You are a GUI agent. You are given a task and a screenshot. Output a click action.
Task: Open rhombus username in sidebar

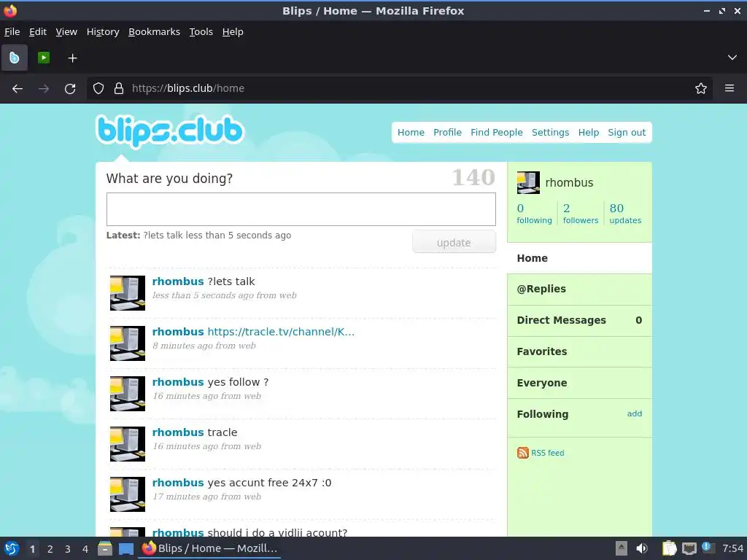point(569,183)
